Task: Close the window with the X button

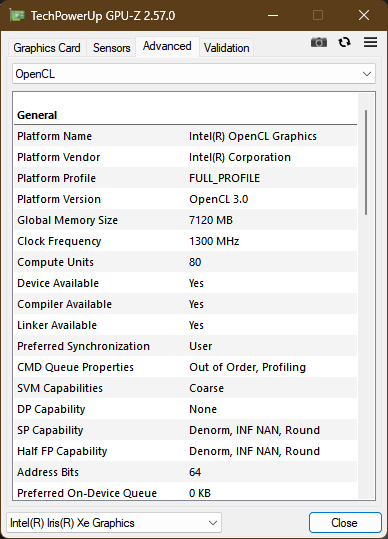Action: tap(364, 15)
